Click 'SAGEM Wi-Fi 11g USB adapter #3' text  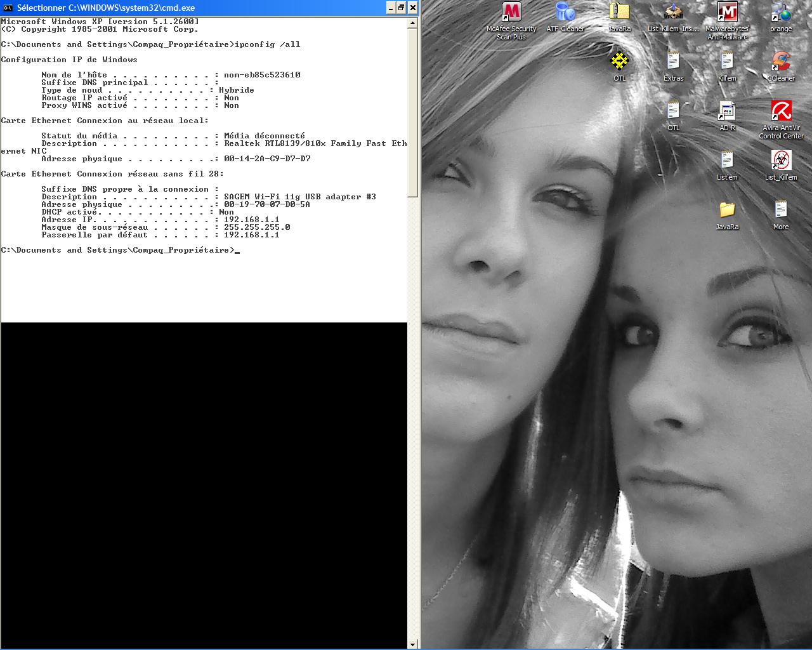300,197
